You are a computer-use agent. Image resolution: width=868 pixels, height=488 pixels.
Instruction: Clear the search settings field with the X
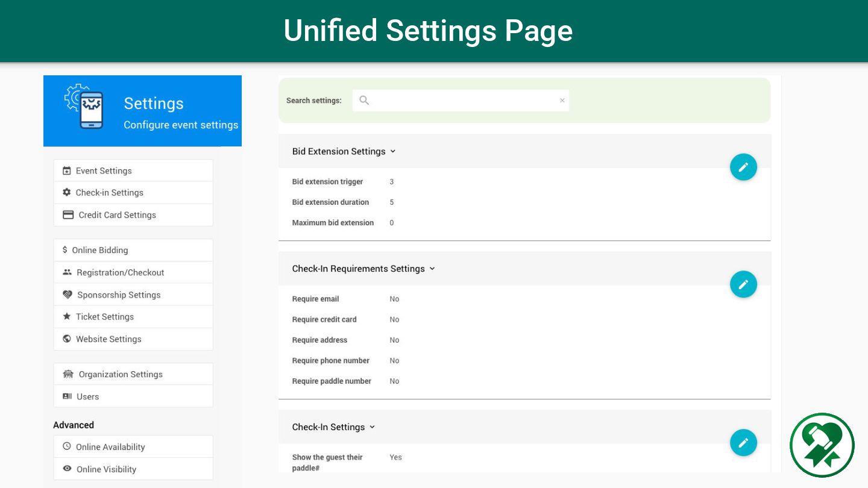tap(562, 101)
